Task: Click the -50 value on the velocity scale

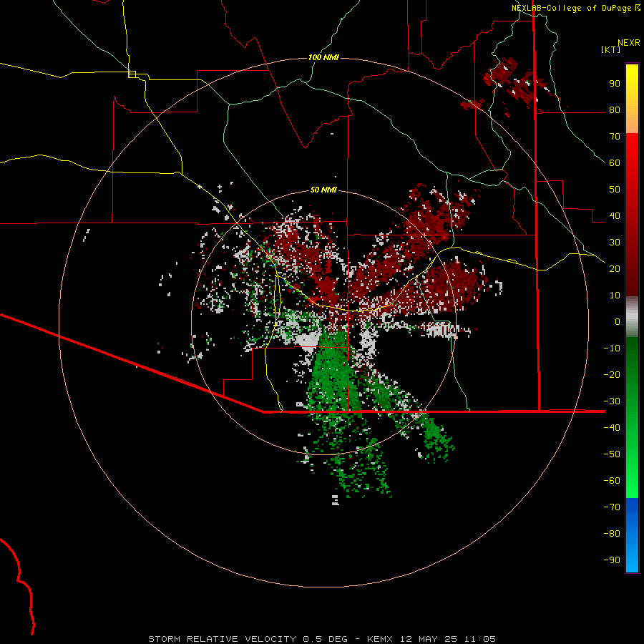Action: [612, 454]
